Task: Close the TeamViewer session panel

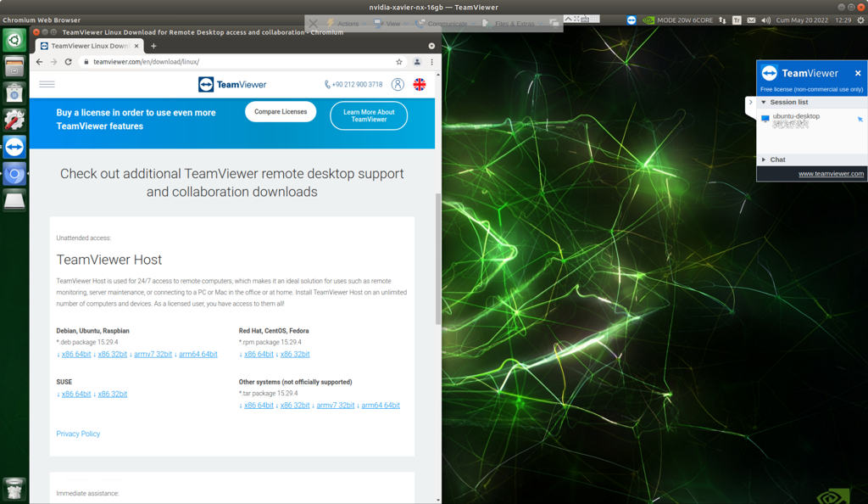Action: pos(858,73)
